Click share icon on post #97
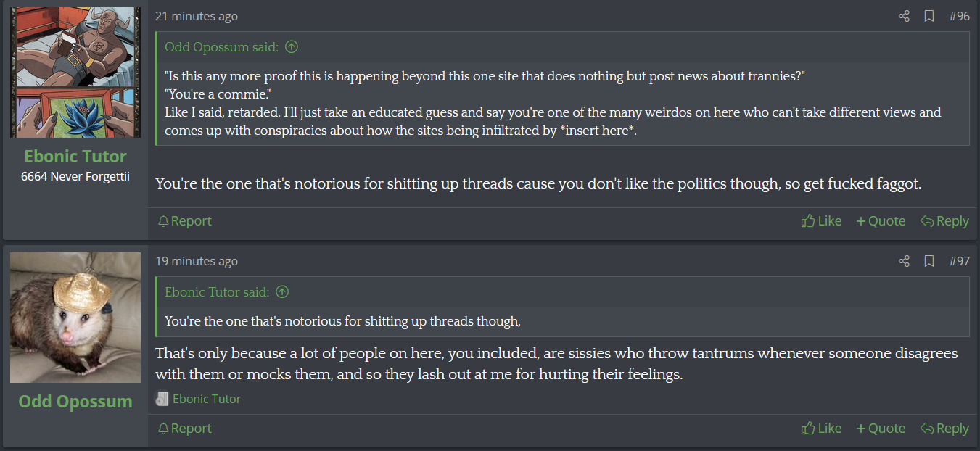Viewport: 980px width, 451px height. (904, 261)
